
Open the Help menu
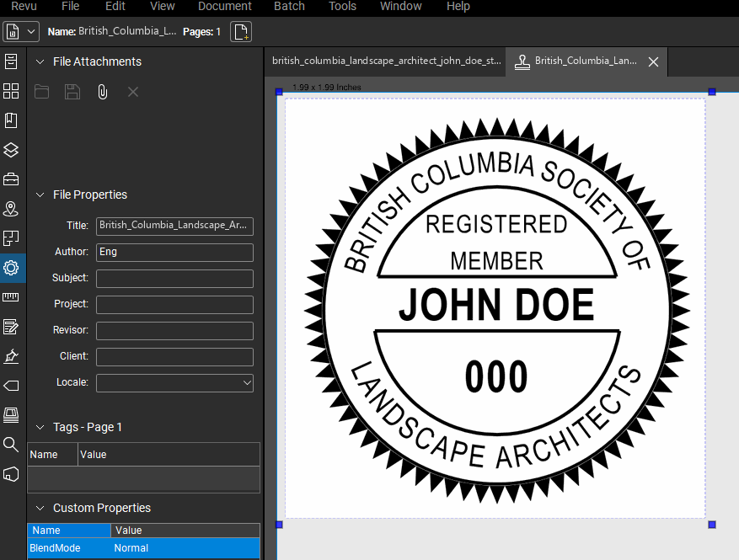tap(458, 6)
